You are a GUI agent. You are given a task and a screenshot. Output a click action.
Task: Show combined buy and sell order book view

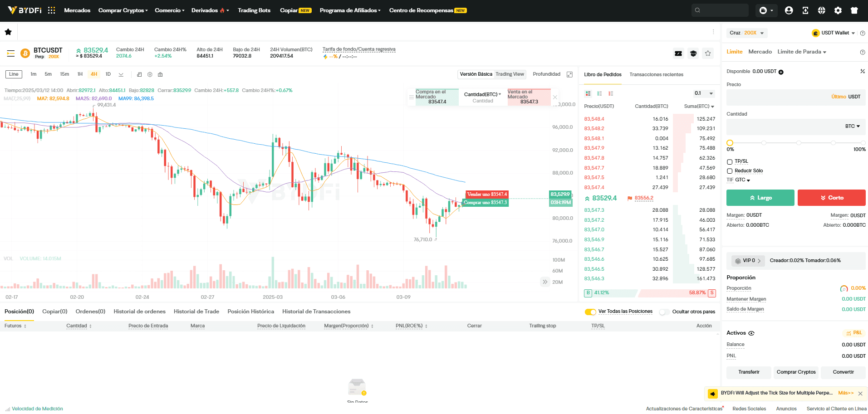pyautogui.click(x=588, y=93)
